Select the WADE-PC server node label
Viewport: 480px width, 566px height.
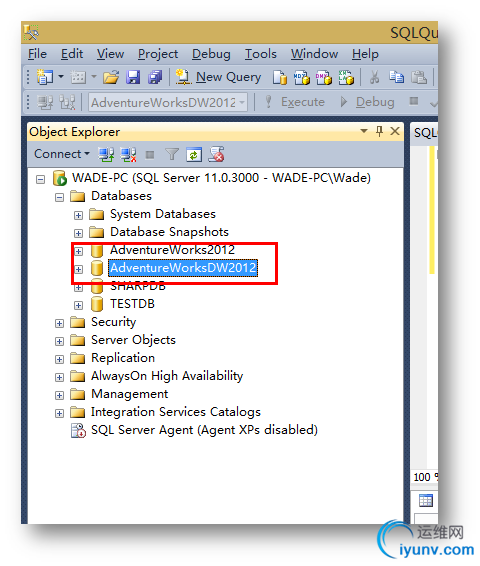tap(221, 178)
